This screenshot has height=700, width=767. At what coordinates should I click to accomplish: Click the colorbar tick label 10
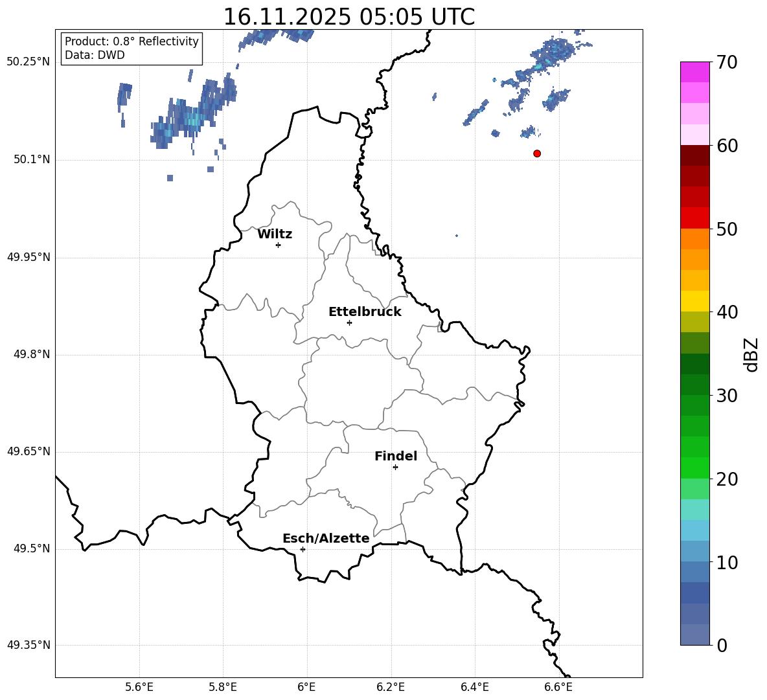click(727, 563)
